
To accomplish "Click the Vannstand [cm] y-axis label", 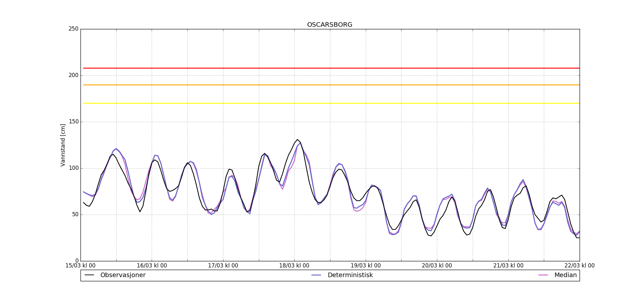I will (63, 145).
